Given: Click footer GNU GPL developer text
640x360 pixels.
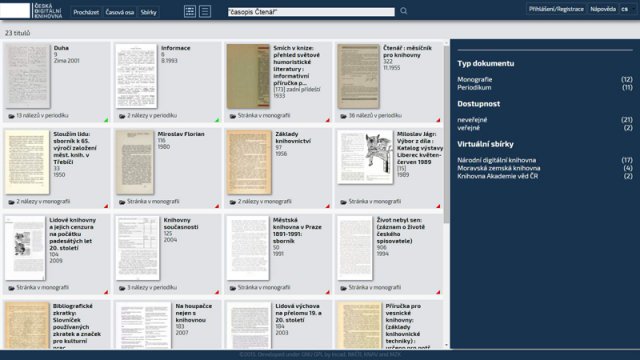Looking at the screenshot, I should [x=320, y=355].
